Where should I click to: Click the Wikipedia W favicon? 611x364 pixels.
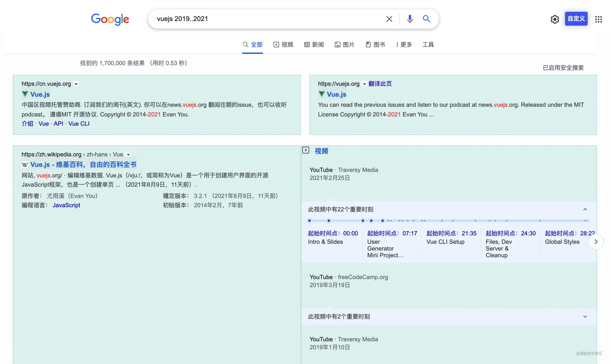25,165
